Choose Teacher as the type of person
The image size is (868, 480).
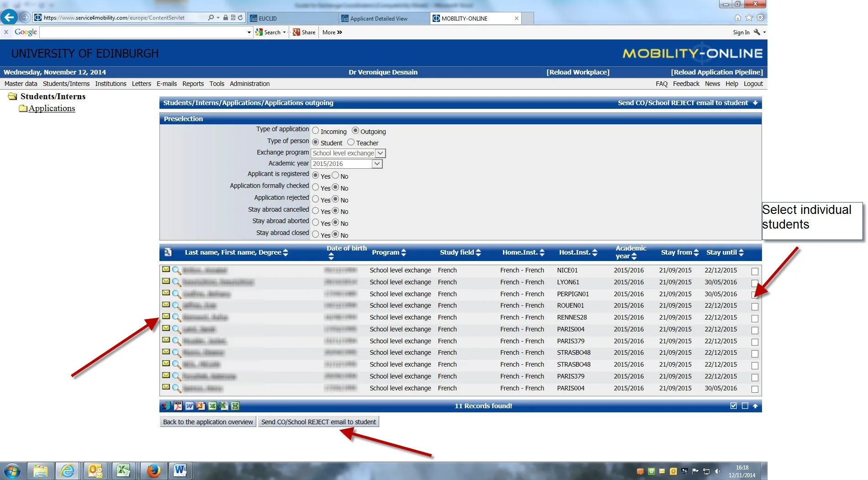(350, 142)
